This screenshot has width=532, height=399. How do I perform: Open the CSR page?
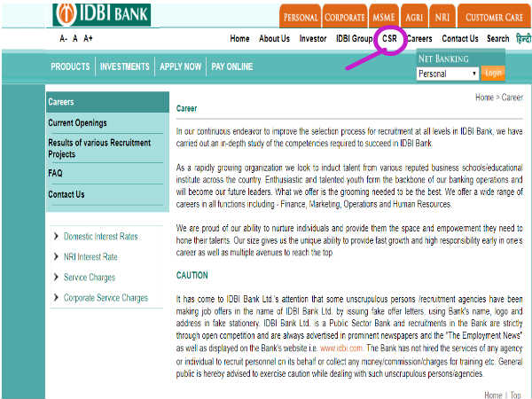tap(389, 39)
